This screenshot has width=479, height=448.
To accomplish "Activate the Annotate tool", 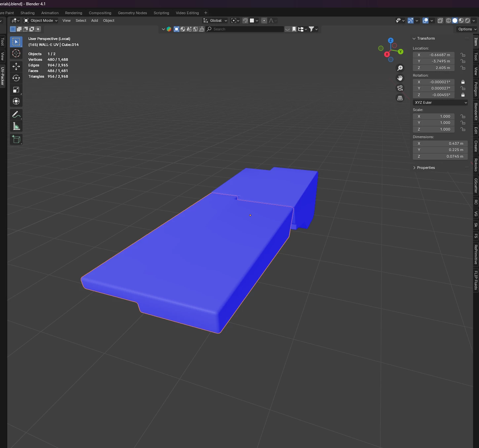I will point(16,115).
